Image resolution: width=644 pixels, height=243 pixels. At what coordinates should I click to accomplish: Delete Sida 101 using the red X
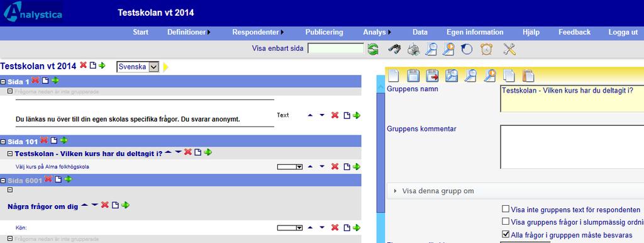(44, 140)
